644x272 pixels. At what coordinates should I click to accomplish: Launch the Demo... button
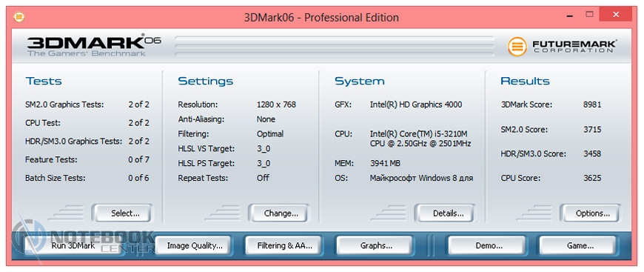pos(486,245)
